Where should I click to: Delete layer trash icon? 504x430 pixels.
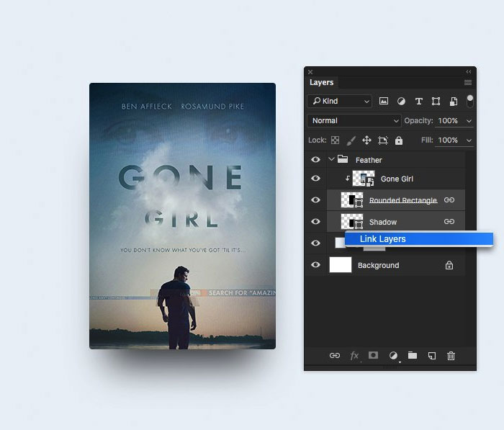451,355
